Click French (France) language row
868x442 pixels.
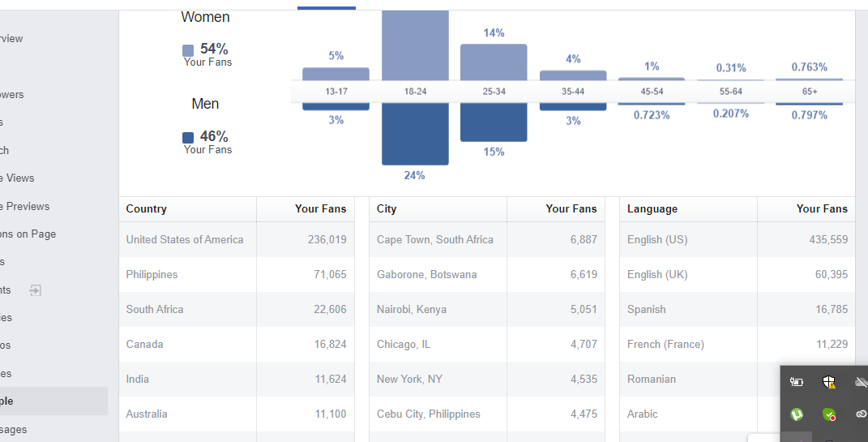(738, 345)
